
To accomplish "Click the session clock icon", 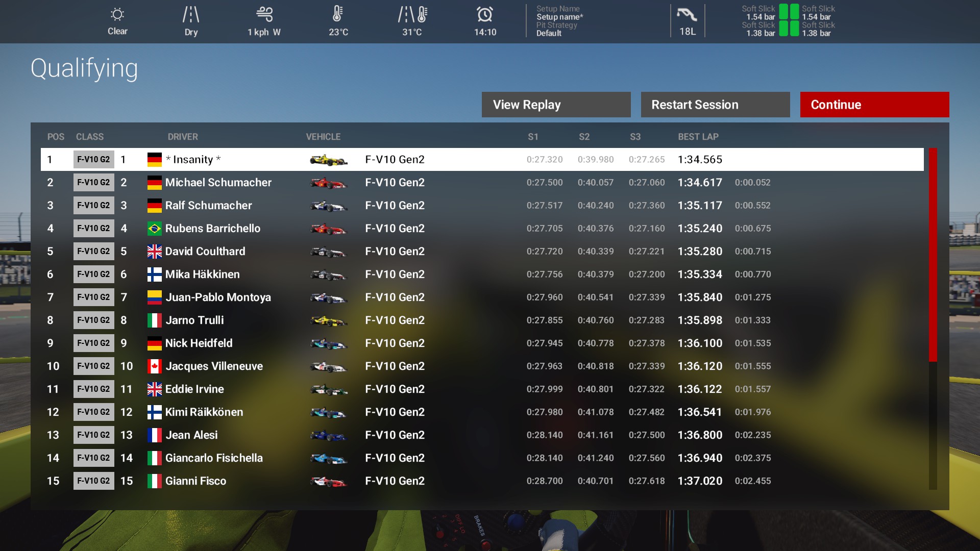I will tap(485, 14).
